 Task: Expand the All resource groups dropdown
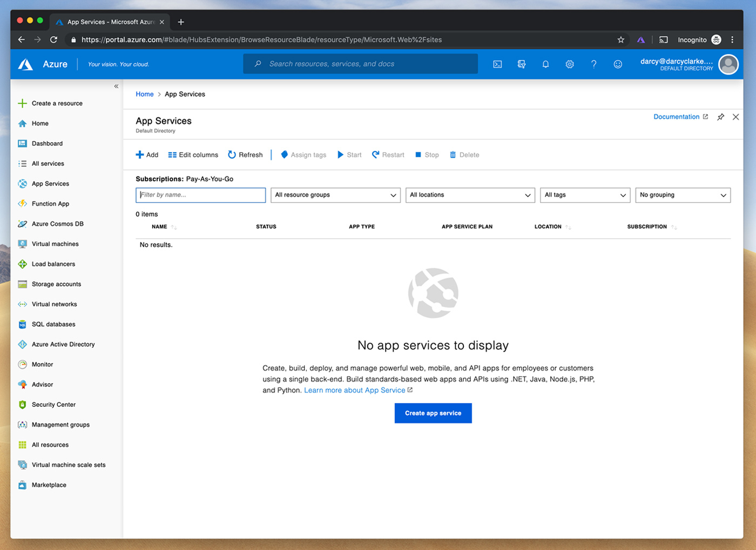click(335, 195)
